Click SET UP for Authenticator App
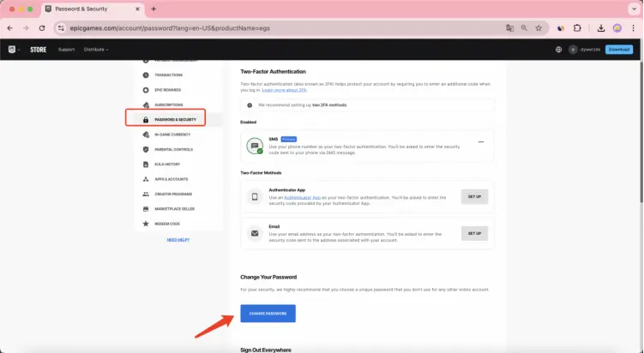644x353 pixels. point(474,196)
